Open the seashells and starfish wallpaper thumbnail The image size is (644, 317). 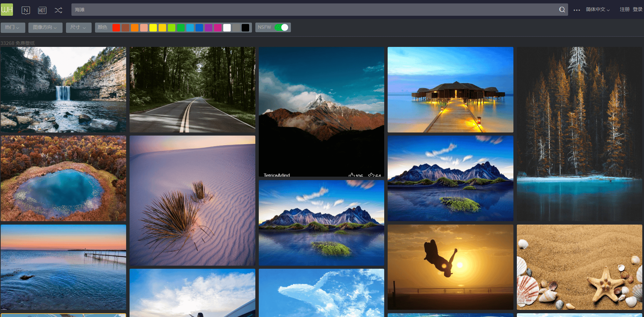pos(579,267)
